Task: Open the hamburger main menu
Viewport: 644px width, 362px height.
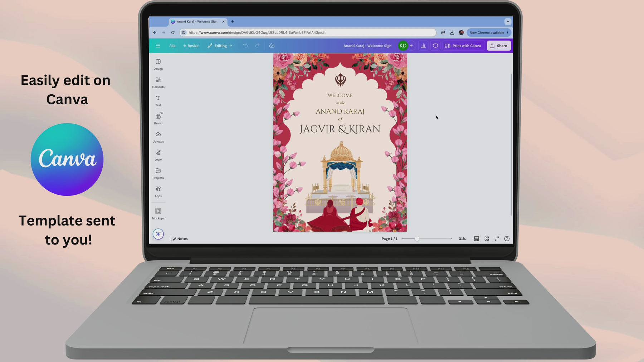Action: (x=158, y=46)
